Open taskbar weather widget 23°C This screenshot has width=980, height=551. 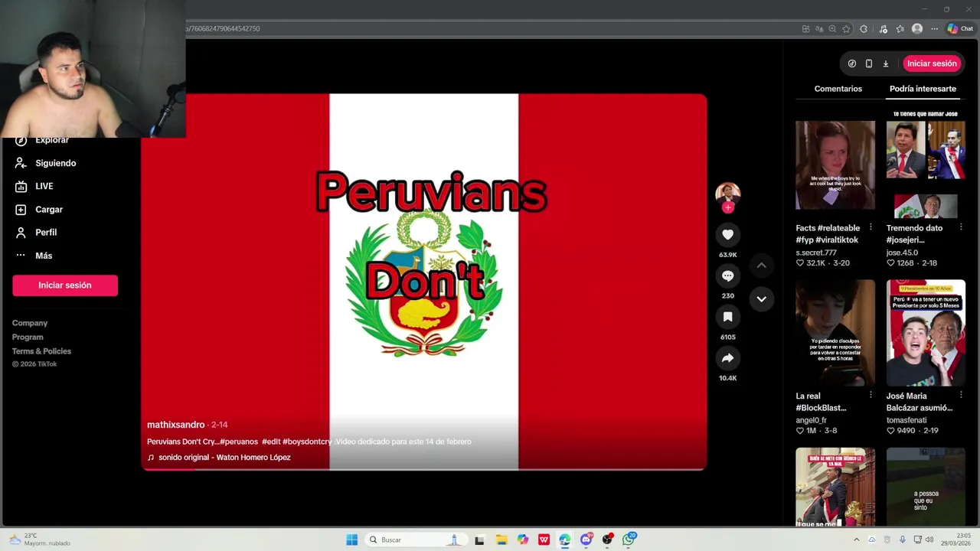40,540
